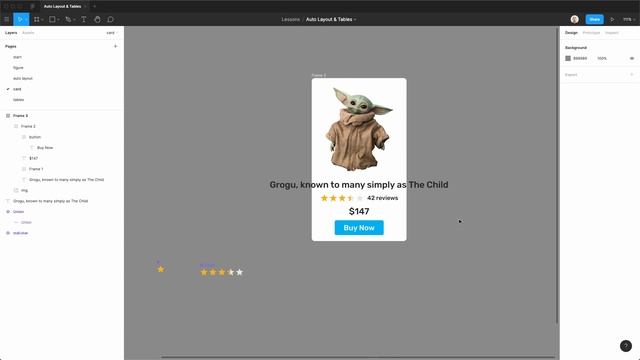This screenshot has width=640, height=360.
Task: Switch to the Design tab
Action: click(571, 33)
